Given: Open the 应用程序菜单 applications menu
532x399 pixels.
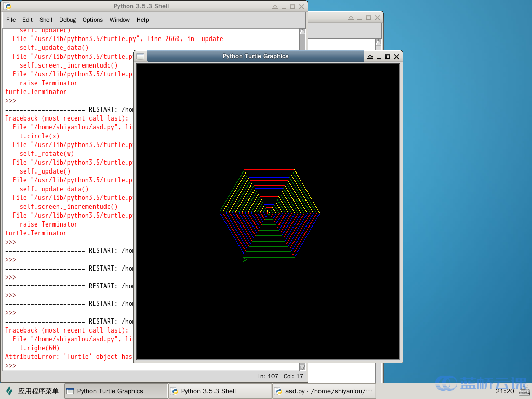Looking at the screenshot, I should [32, 391].
